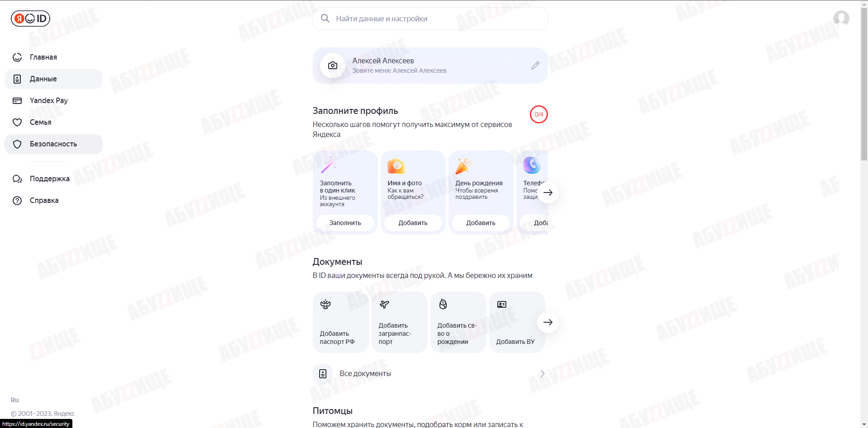Click the pencil icon to edit the name
Screen dimensions: 868x428
tap(535, 66)
